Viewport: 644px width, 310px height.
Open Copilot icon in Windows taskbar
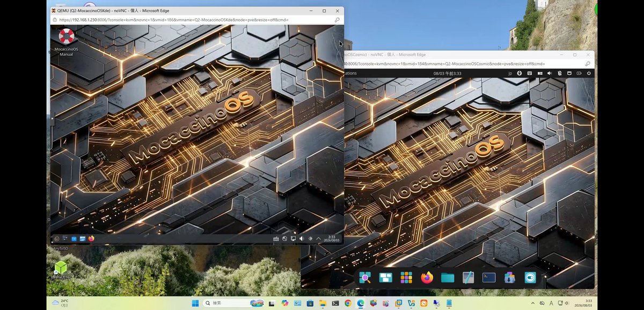click(x=284, y=303)
